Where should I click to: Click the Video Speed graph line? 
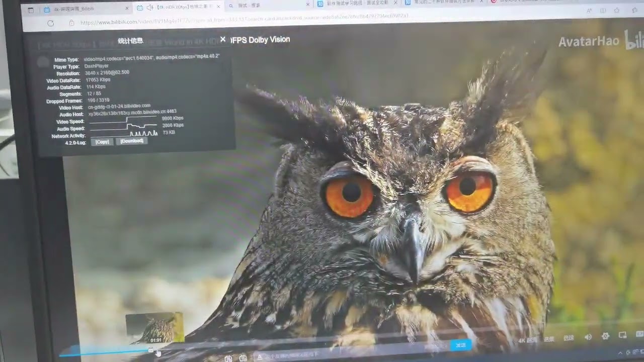coord(123,121)
